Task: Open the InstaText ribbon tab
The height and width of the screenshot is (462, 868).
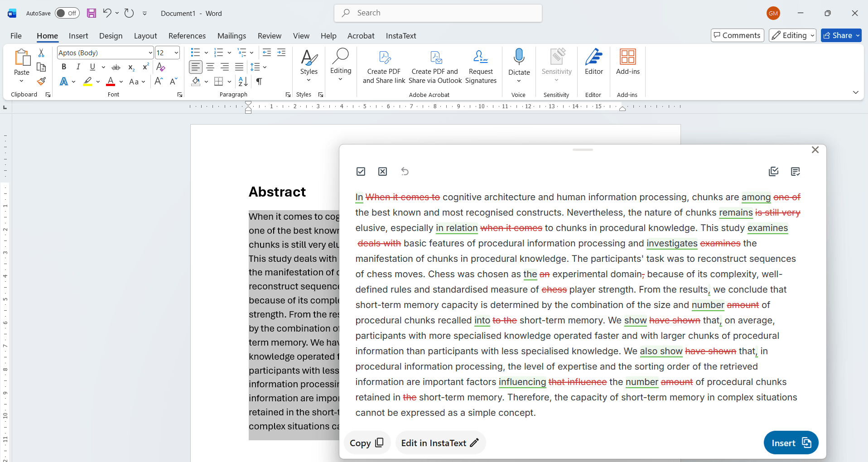Action: point(401,36)
